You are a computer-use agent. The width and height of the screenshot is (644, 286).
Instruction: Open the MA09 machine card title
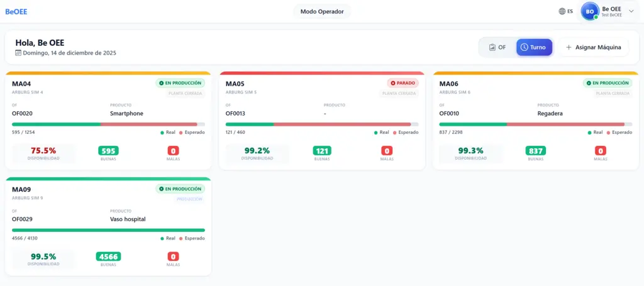coord(21,190)
